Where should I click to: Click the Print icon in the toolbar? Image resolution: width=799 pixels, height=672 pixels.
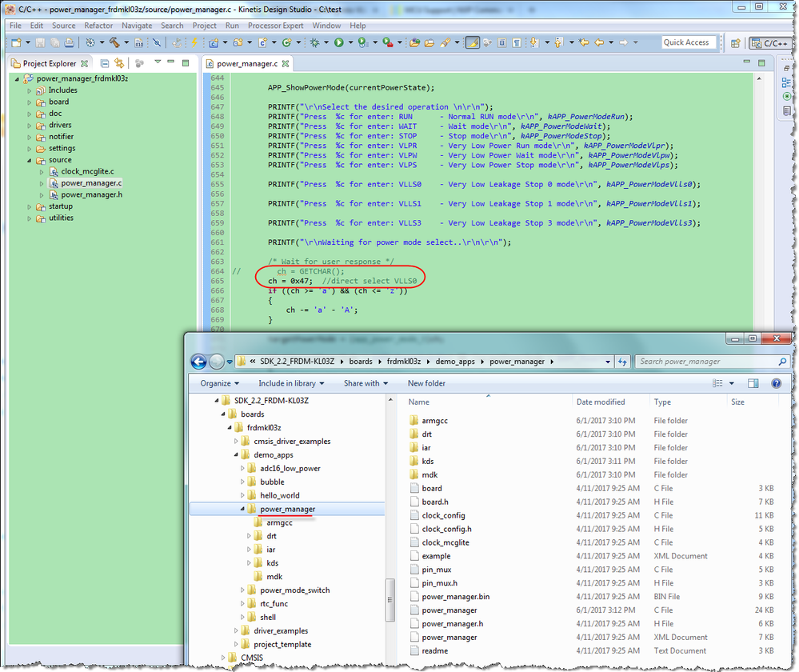(70, 44)
